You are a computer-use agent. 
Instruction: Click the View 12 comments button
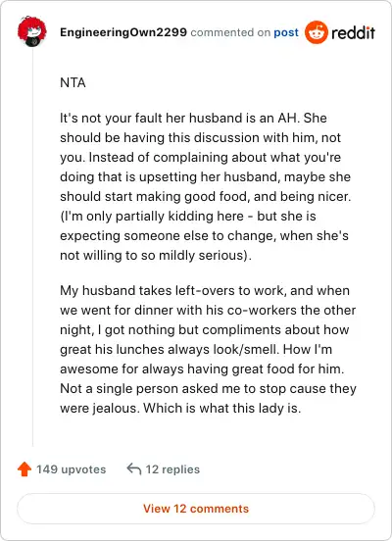196,509
